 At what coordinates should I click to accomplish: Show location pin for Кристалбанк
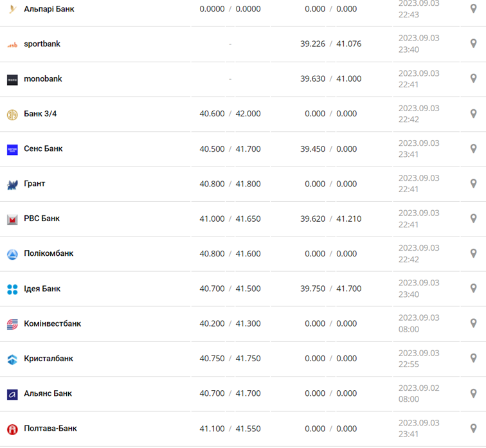coord(474,359)
